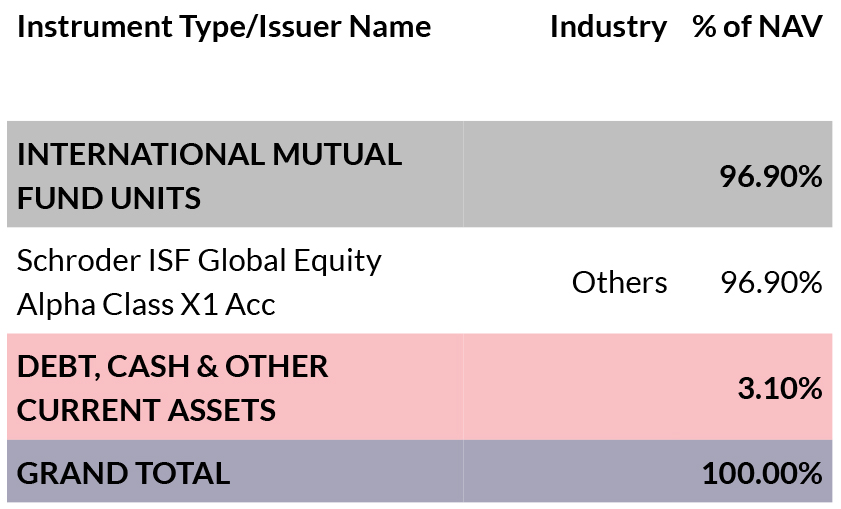
Task: Select the % of NAV column header
Action: tap(757, 27)
